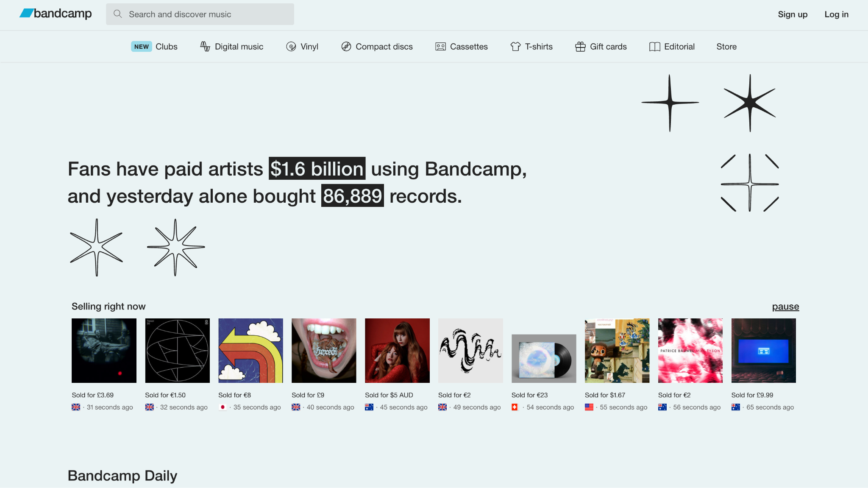Screen dimensions: 868x488
Task: Click the Sign up link
Action: [792, 14]
